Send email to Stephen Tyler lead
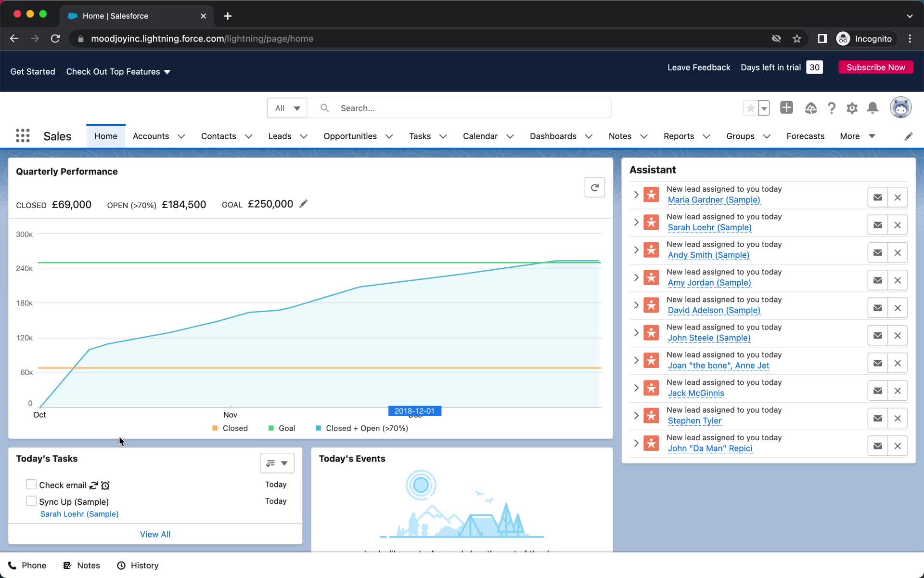 tap(877, 418)
